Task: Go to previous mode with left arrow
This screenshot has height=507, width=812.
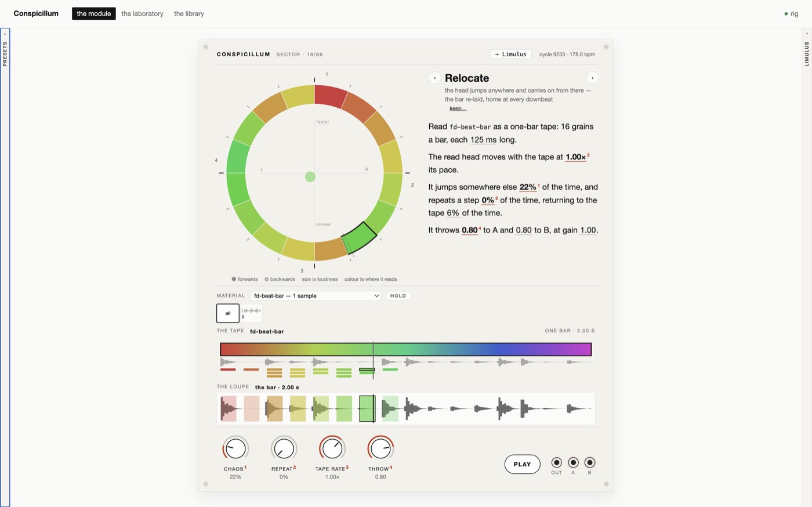Action: click(434, 78)
